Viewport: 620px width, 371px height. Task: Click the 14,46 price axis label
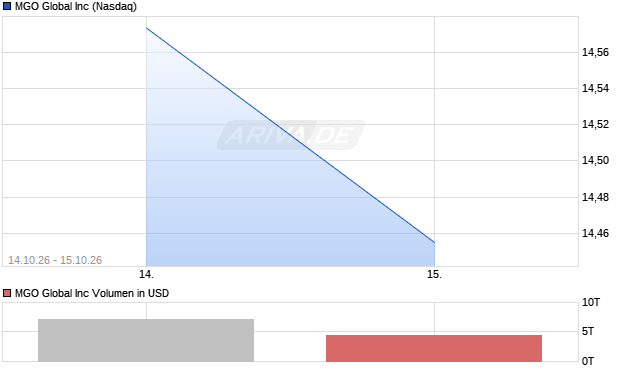(595, 233)
